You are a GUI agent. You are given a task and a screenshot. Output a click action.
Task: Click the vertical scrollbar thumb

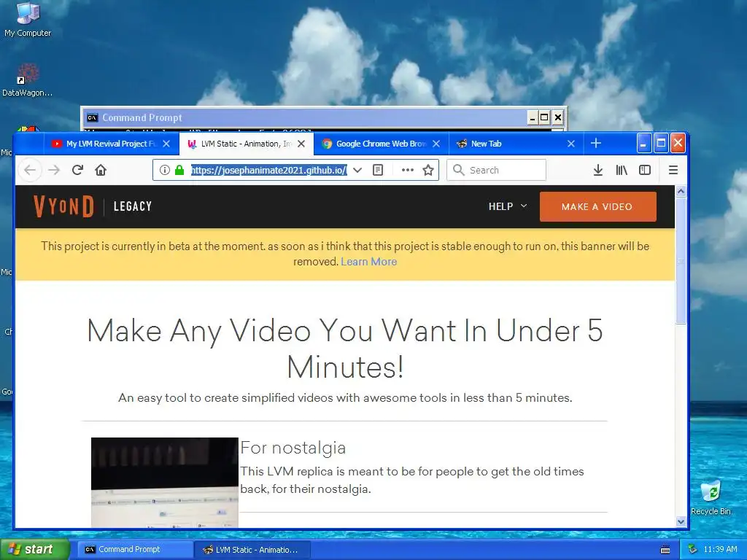681,260
